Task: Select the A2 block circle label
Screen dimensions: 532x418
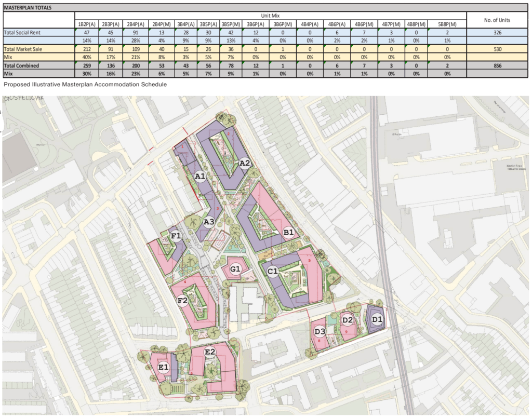Action: click(x=245, y=163)
